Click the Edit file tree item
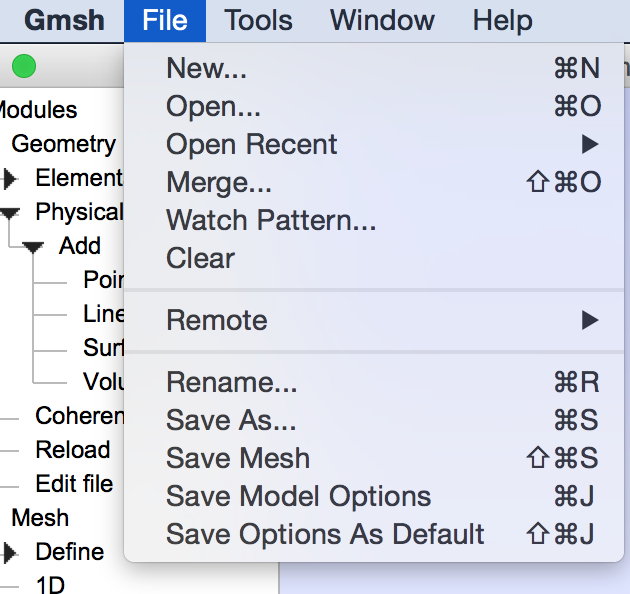This screenshot has width=630, height=594. [x=74, y=484]
